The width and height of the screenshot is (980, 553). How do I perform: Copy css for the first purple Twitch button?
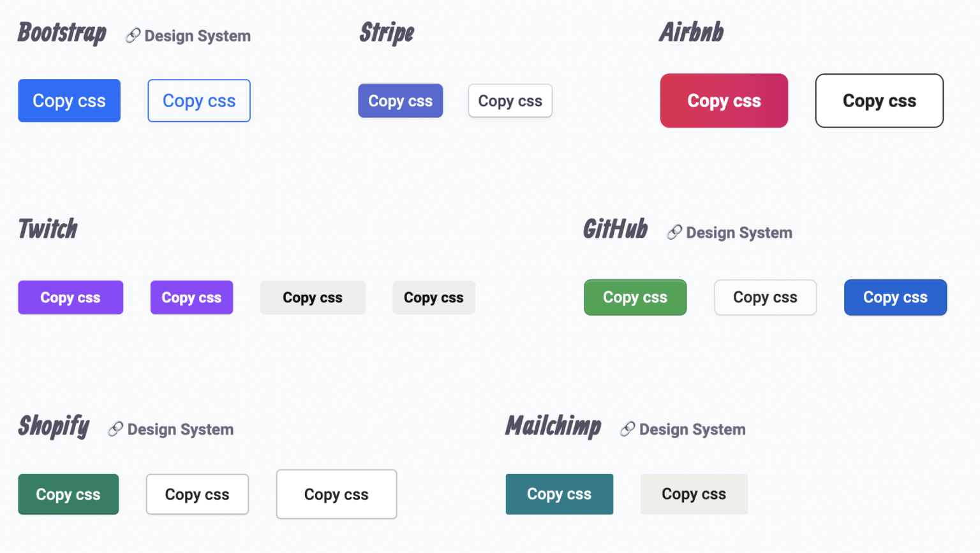click(70, 297)
